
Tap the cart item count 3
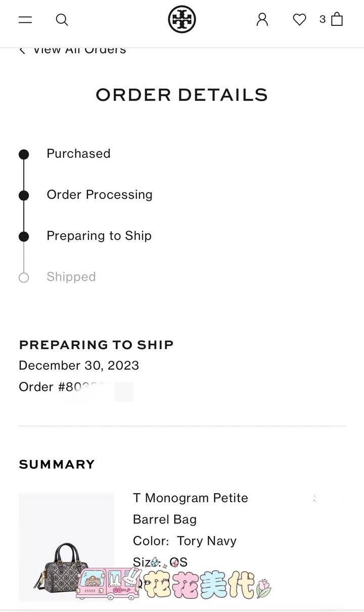323,19
